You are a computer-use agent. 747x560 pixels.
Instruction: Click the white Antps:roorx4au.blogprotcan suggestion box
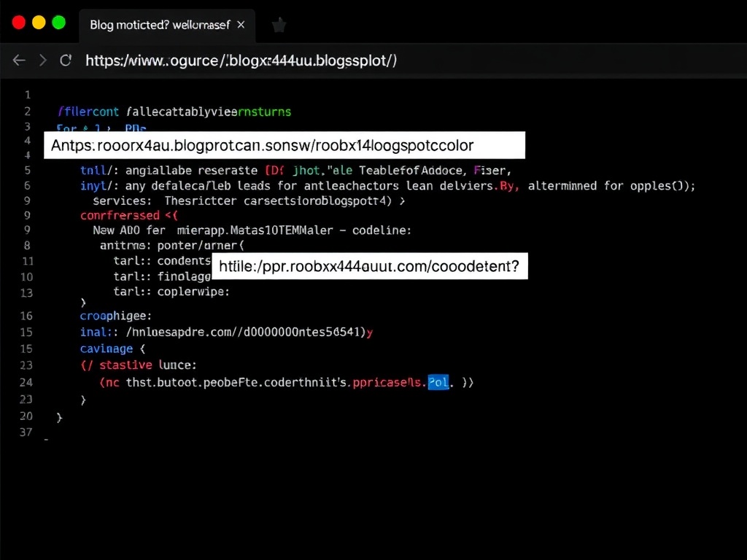285,145
